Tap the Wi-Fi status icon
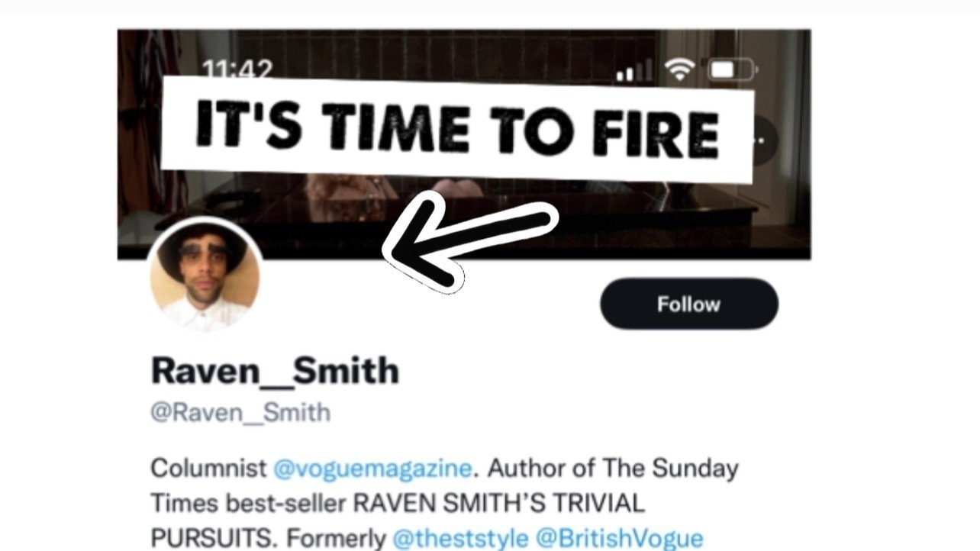The image size is (980, 551). tap(679, 69)
